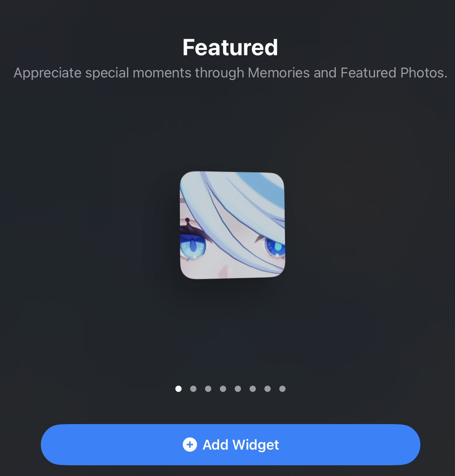Tap the right blue eye in the widget image
This screenshot has height=476, width=455.
point(275,246)
